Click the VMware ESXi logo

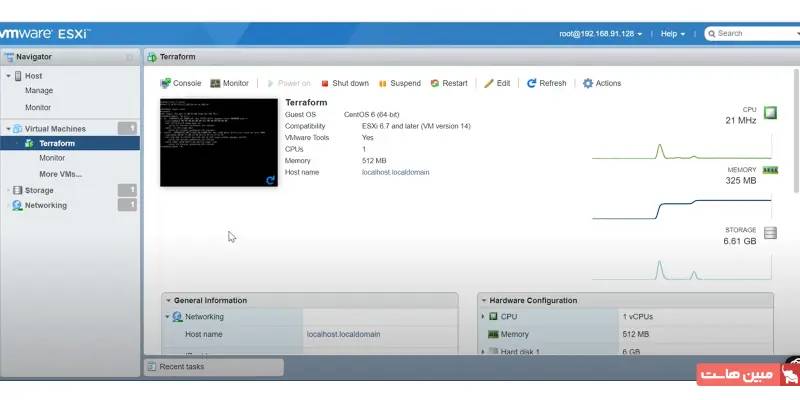45,34
